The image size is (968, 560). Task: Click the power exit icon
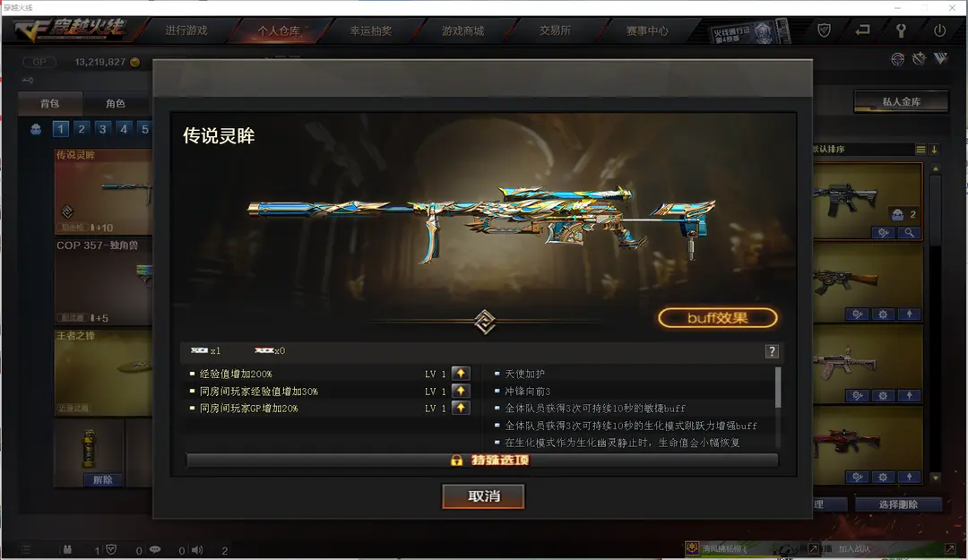[939, 30]
